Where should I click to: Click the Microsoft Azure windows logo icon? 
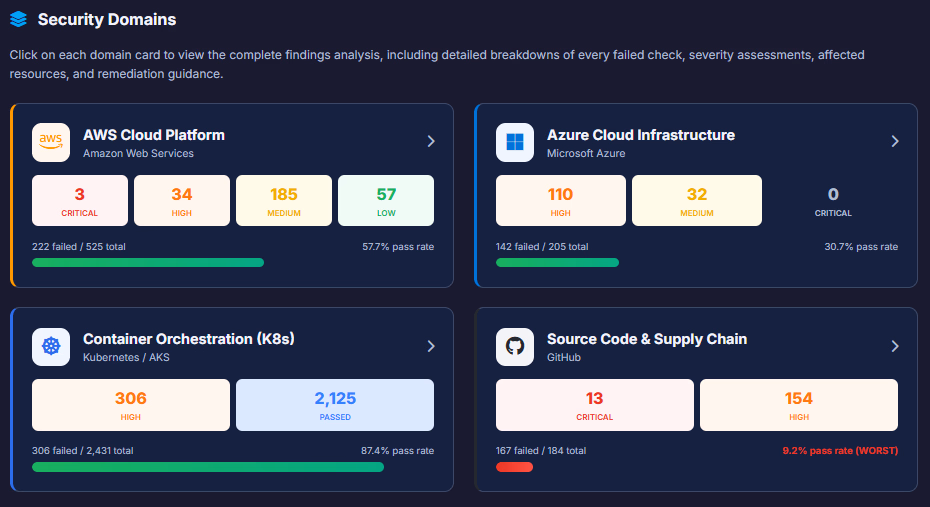(x=515, y=142)
